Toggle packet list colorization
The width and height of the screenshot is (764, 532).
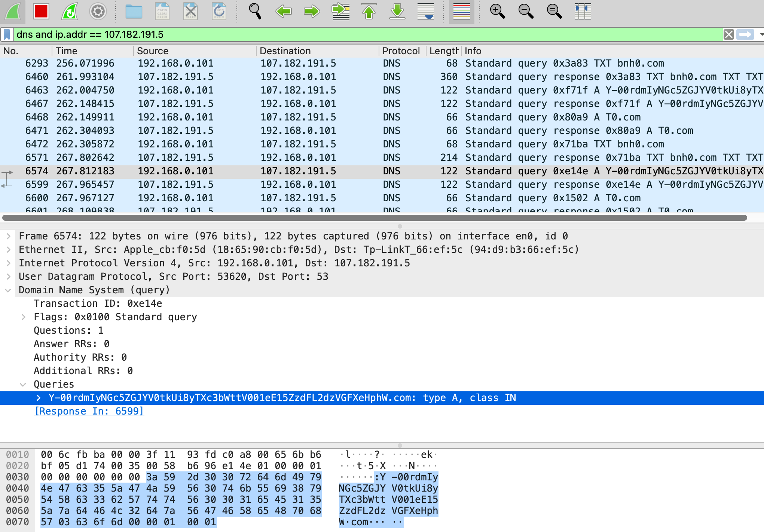point(461,11)
